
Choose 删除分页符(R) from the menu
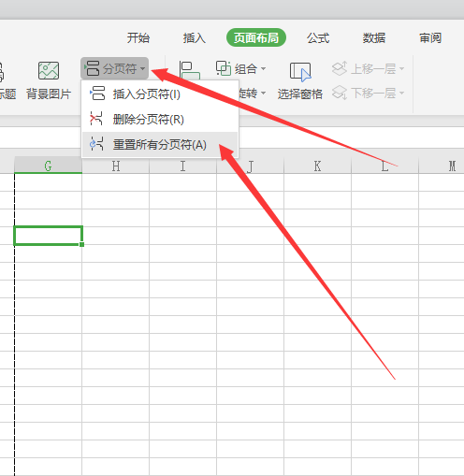click(160, 119)
